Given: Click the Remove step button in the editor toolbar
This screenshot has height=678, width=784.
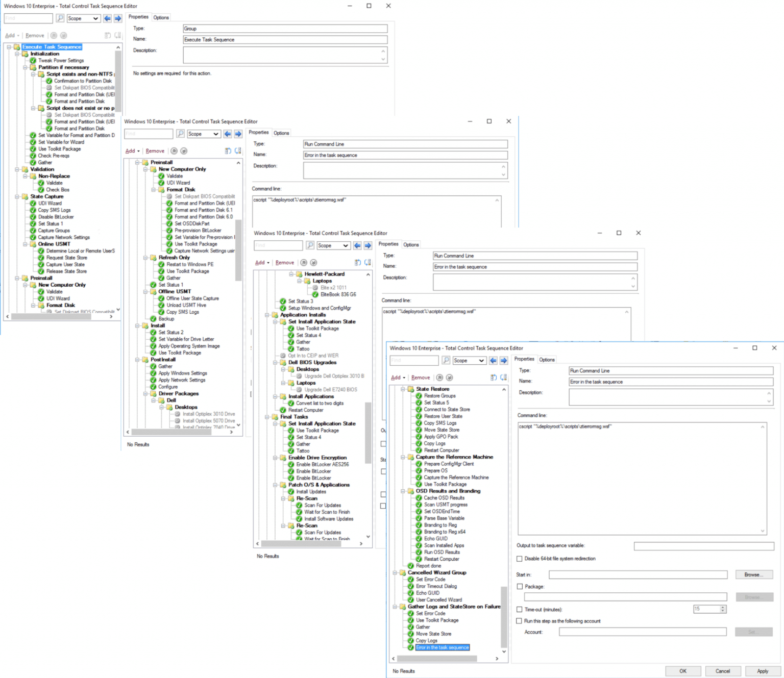Looking at the screenshot, I should pos(421,378).
